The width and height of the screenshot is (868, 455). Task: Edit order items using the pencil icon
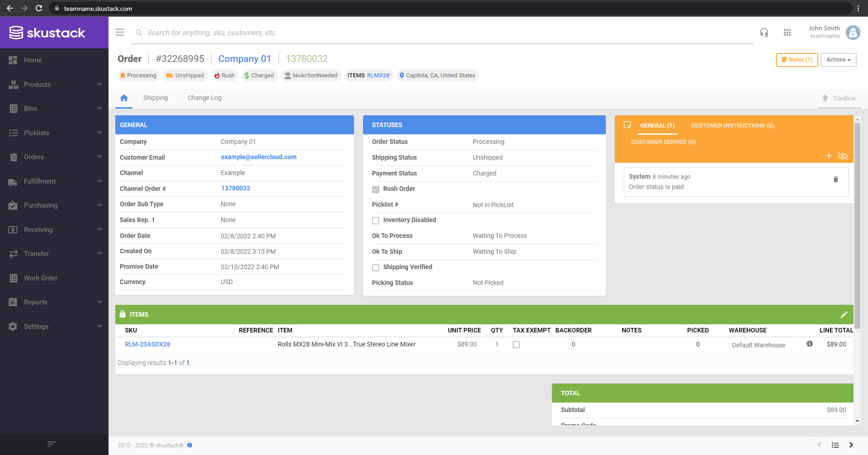click(845, 314)
